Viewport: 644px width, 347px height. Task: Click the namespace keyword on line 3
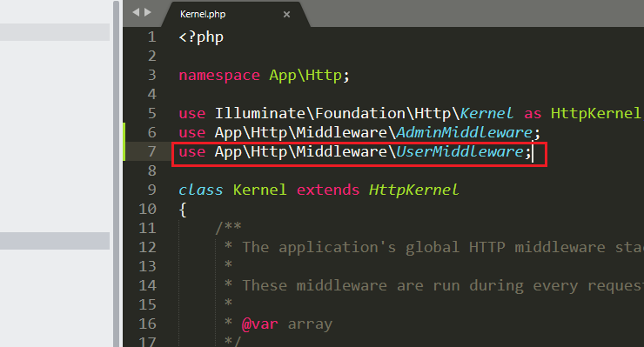219,76
